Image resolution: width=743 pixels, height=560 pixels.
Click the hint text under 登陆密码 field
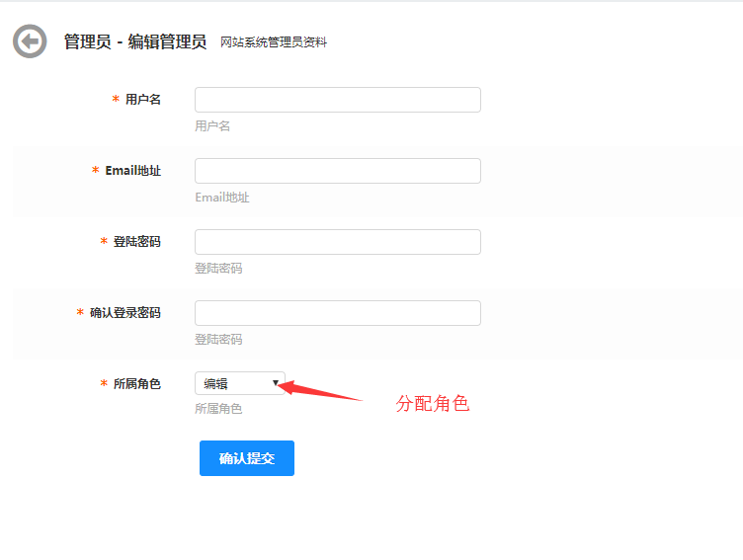click(x=218, y=269)
